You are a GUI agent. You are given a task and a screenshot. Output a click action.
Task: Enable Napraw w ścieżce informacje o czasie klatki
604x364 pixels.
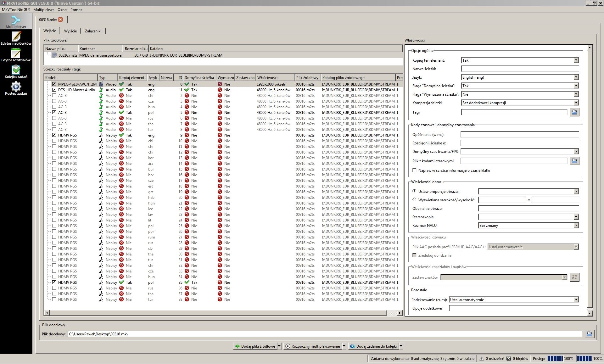tap(415, 170)
